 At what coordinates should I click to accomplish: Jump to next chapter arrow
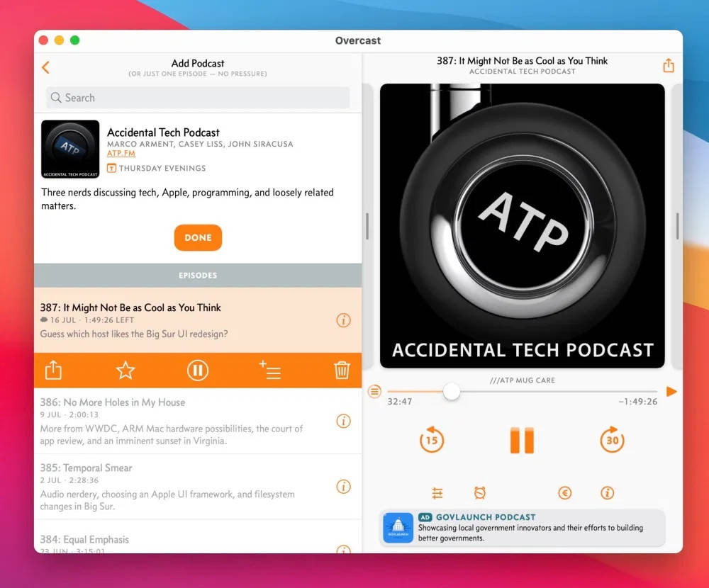(671, 391)
